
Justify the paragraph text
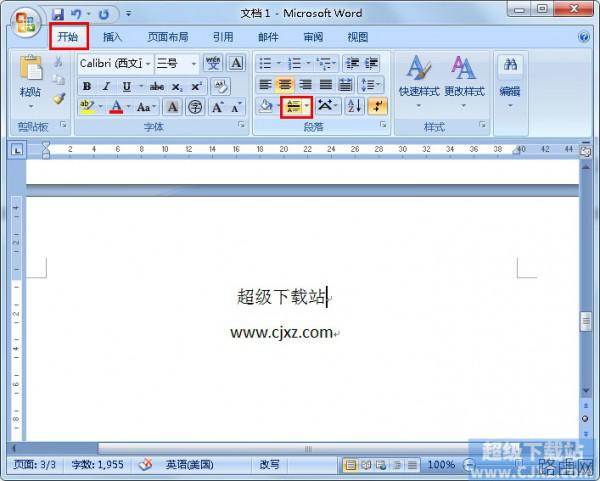tap(326, 84)
